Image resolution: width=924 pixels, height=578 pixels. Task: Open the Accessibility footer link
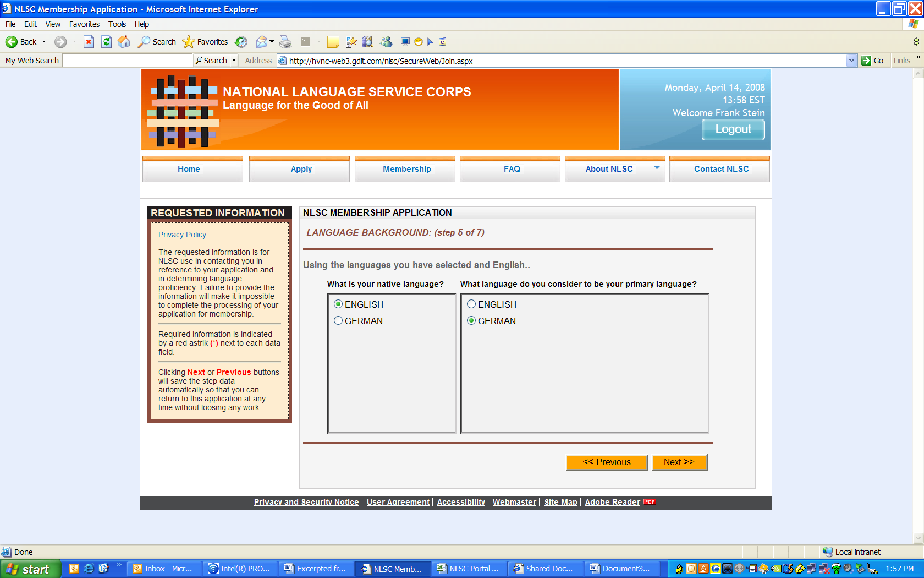click(461, 502)
